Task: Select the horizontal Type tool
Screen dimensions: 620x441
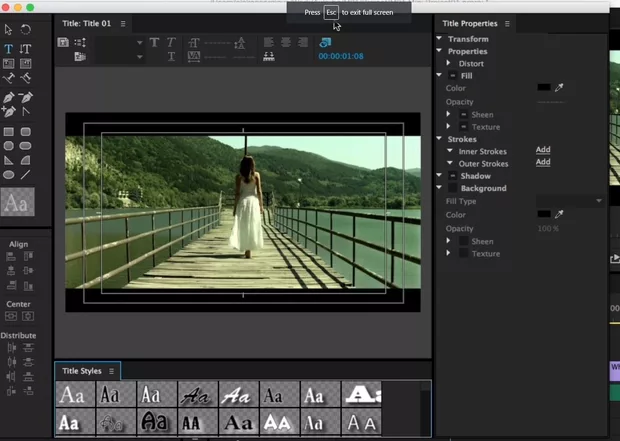Action: [9, 48]
